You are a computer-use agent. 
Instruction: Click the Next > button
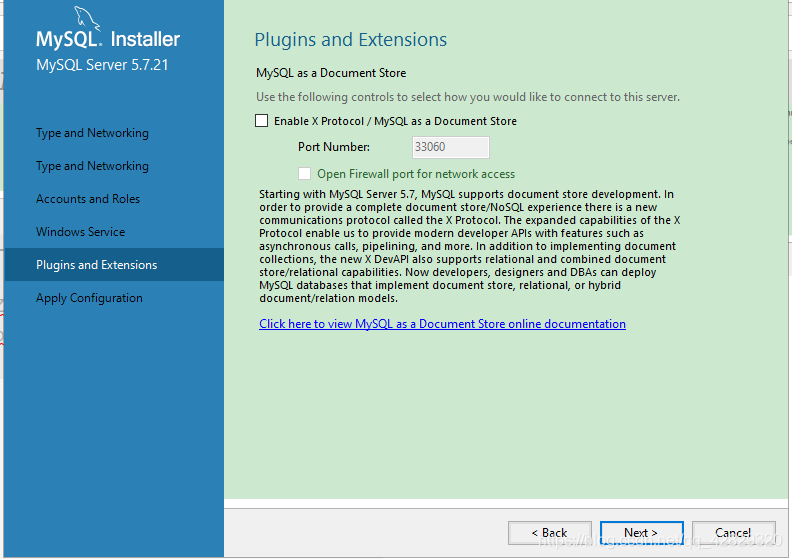click(x=641, y=533)
